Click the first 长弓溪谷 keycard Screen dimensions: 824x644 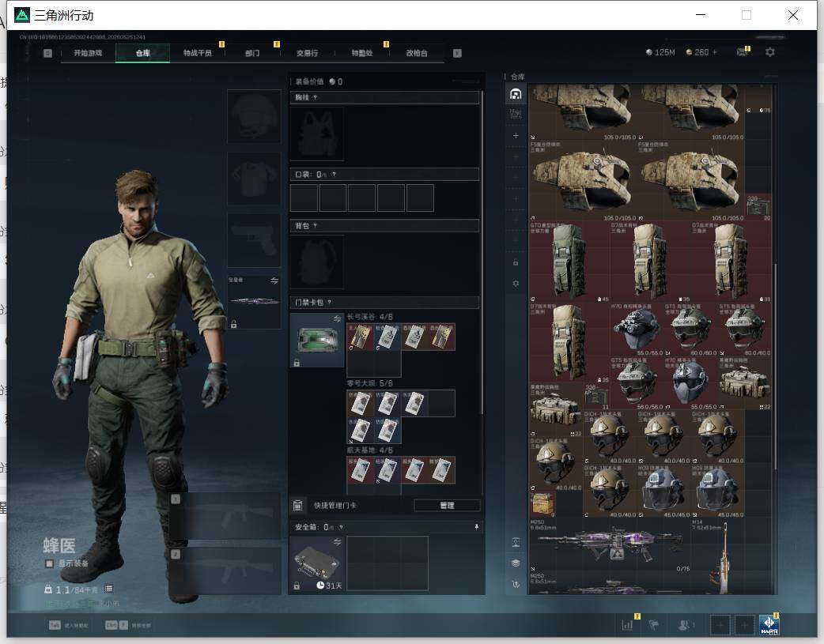tap(360, 337)
